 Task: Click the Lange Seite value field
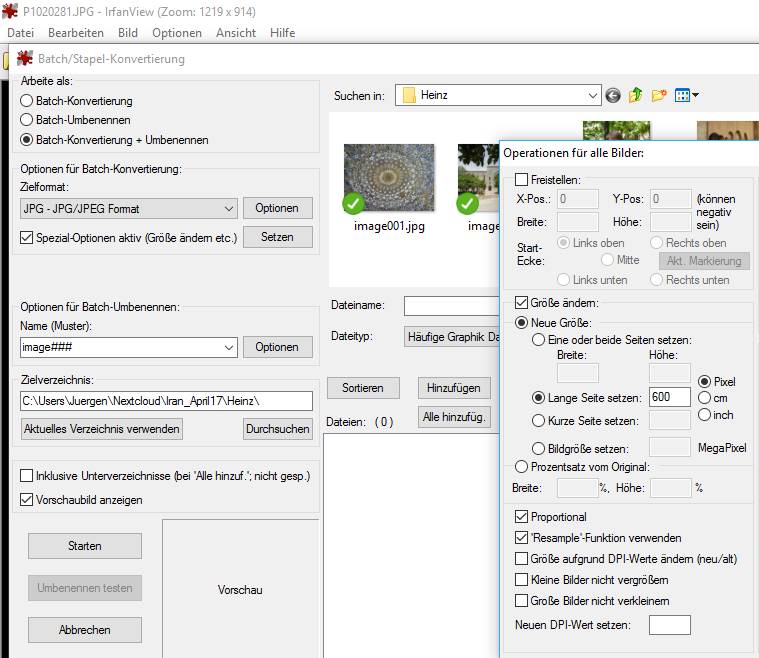[x=669, y=397]
